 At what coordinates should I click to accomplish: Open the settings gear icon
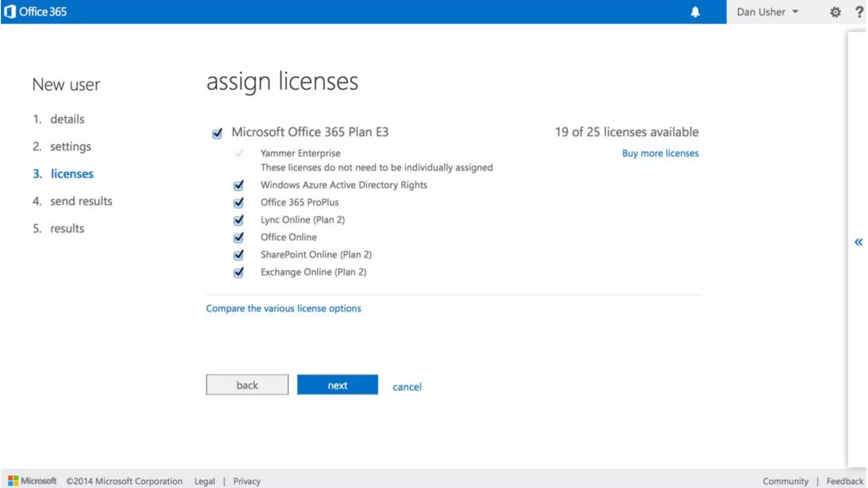coord(835,12)
